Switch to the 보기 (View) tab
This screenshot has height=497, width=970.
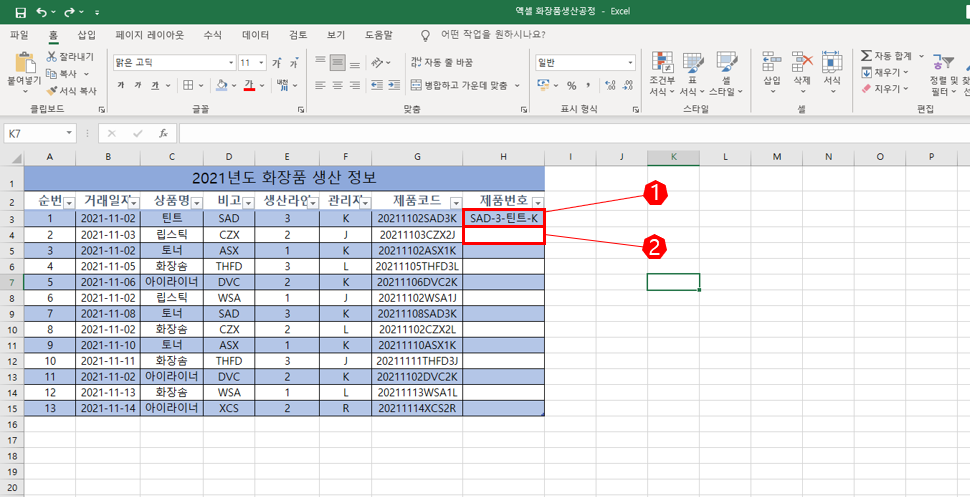pyautogui.click(x=336, y=35)
